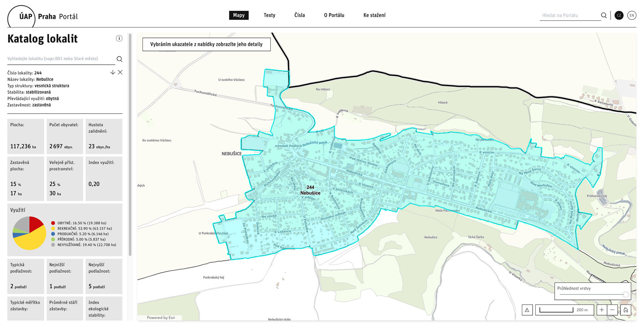
Task: Zoom in the map with plus button
Action: [x=602, y=310]
